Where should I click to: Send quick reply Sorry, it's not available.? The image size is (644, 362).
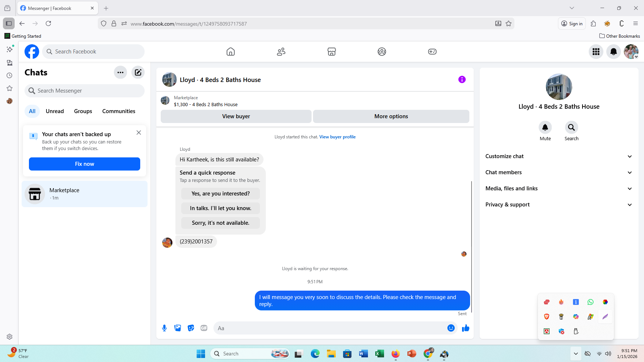point(220,223)
